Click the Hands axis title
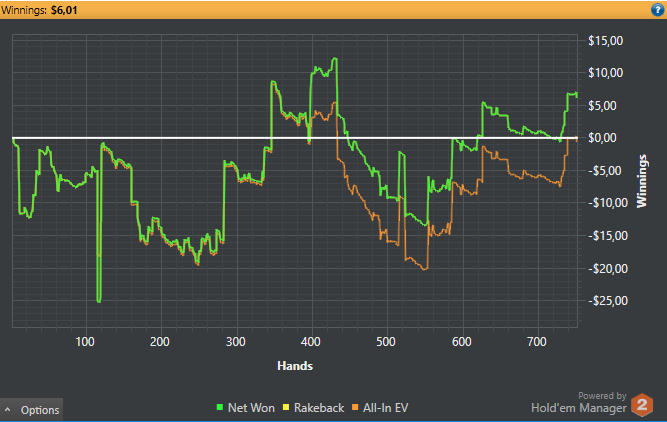Image resolution: width=667 pixels, height=422 pixels. [295, 366]
